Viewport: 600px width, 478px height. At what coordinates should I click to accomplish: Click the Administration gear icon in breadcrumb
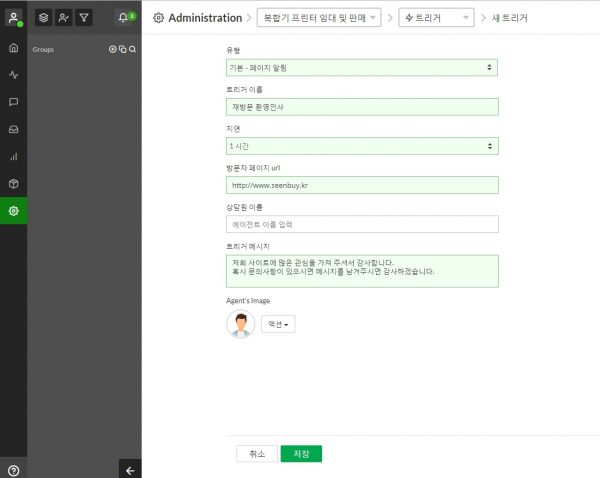tap(158, 18)
